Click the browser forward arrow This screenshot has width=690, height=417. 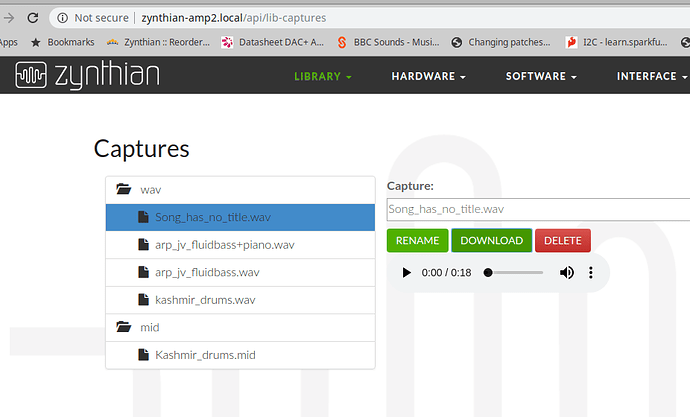tap(9, 18)
